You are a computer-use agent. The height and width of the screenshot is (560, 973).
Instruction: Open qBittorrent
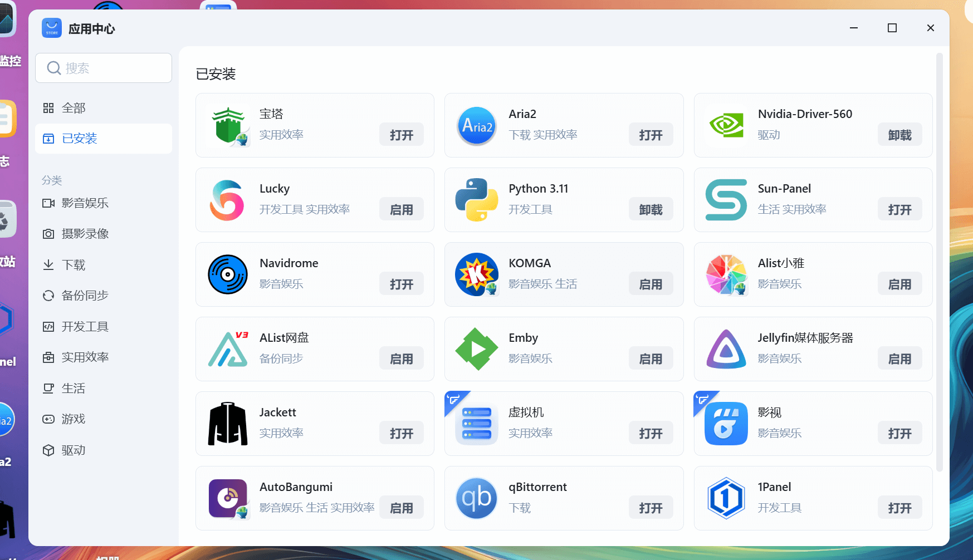[x=651, y=508]
